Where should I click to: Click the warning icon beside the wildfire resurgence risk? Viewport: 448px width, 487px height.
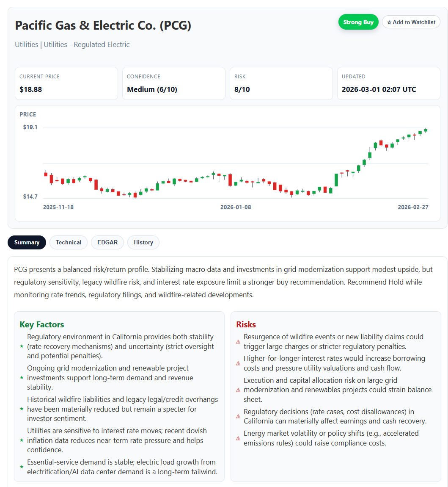238,341
